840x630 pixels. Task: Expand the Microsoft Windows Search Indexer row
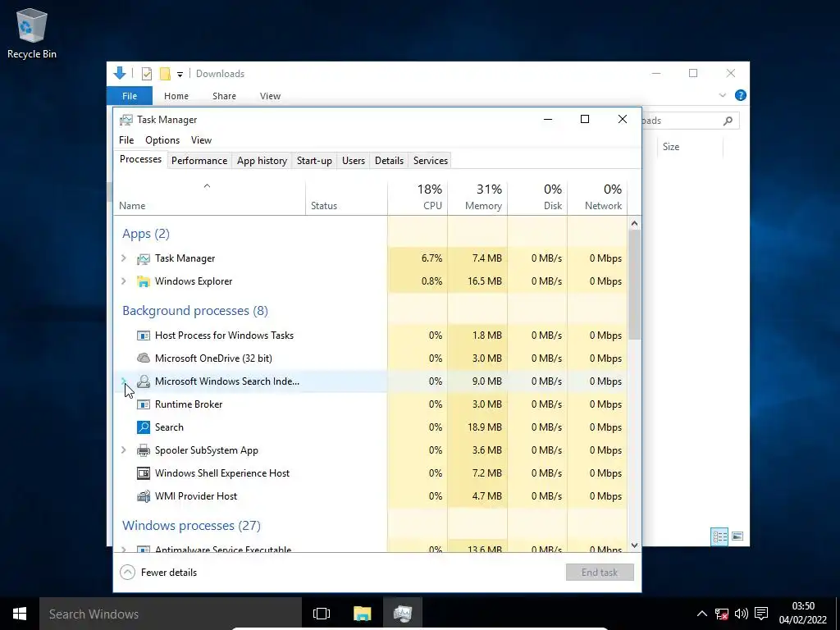coord(124,381)
